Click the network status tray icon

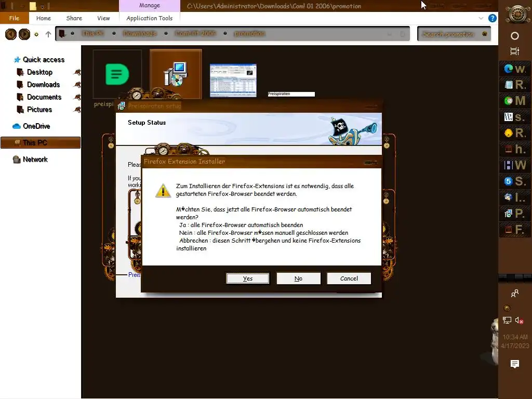tap(507, 320)
